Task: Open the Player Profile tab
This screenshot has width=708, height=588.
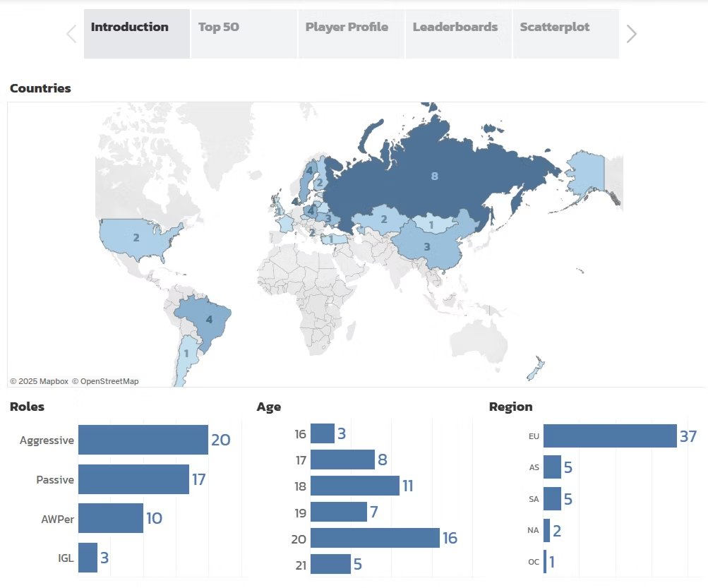Action: pyautogui.click(x=352, y=34)
